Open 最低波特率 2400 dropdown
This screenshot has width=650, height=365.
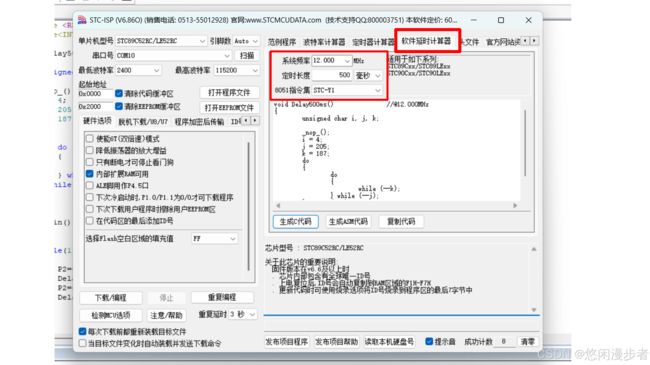pyautogui.click(x=138, y=70)
